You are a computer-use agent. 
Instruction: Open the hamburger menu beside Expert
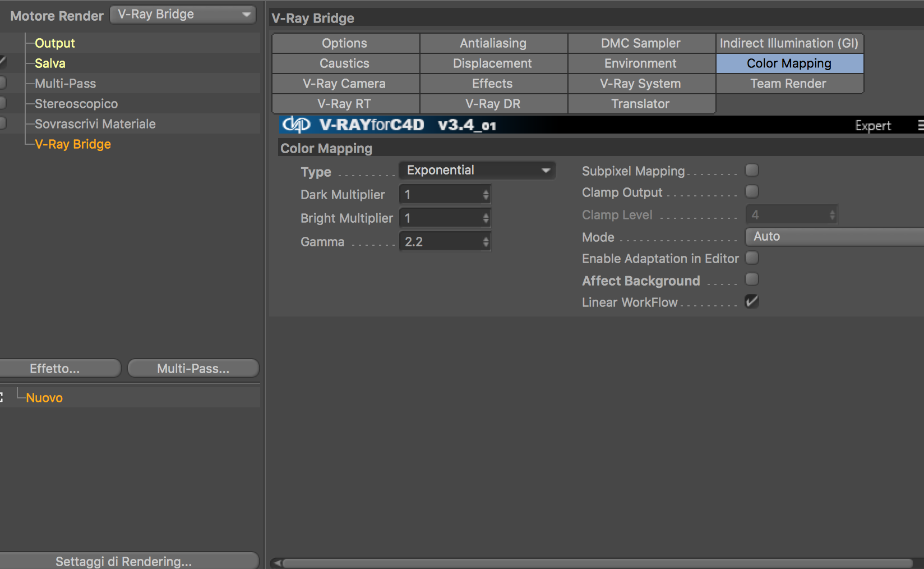click(921, 125)
